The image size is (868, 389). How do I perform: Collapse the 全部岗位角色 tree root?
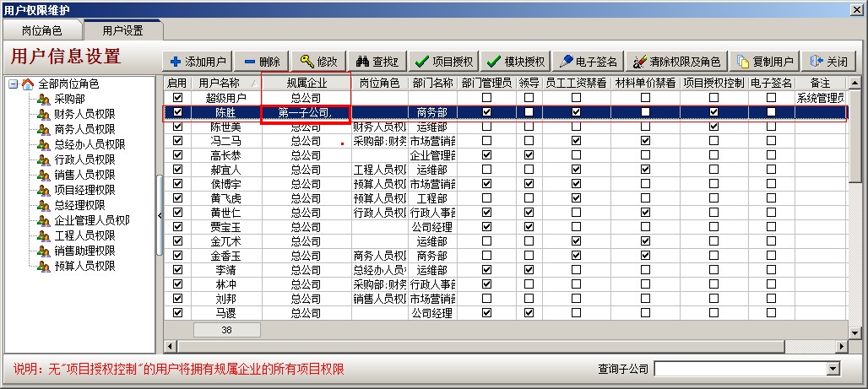[x=13, y=84]
